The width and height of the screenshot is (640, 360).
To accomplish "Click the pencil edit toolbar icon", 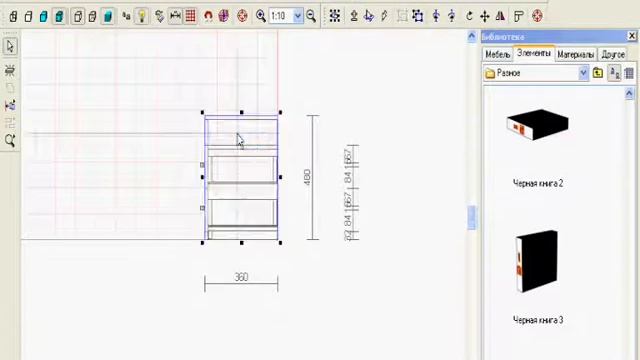I will pyautogui.click(x=384, y=16).
